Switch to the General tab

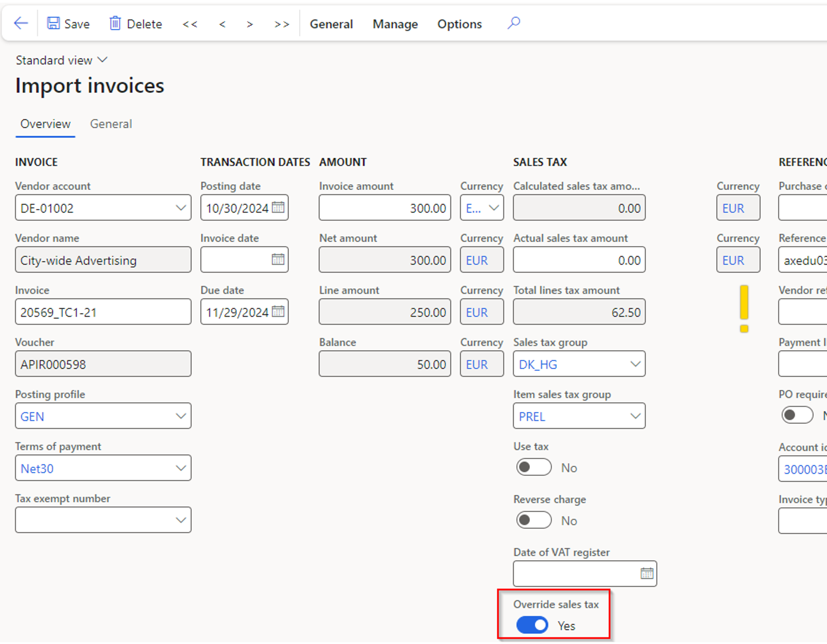[111, 124]
